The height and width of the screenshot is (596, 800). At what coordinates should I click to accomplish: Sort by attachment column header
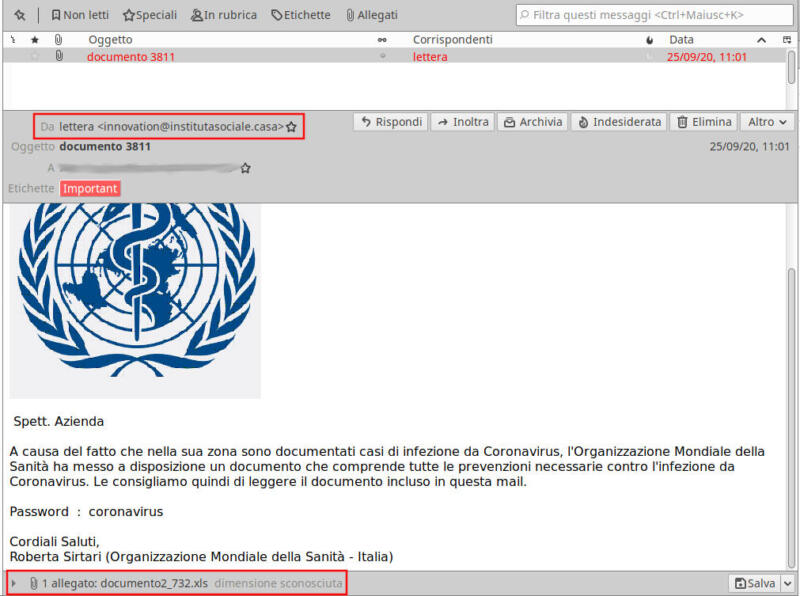[x=58, y=39]
